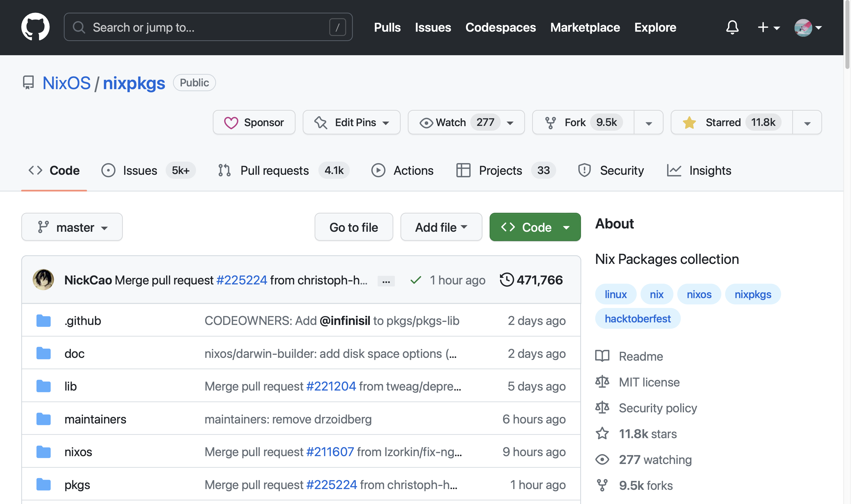Go to Issues in the top navigation
The width and height of the screenshot is (851, 504).
[433, 27]
